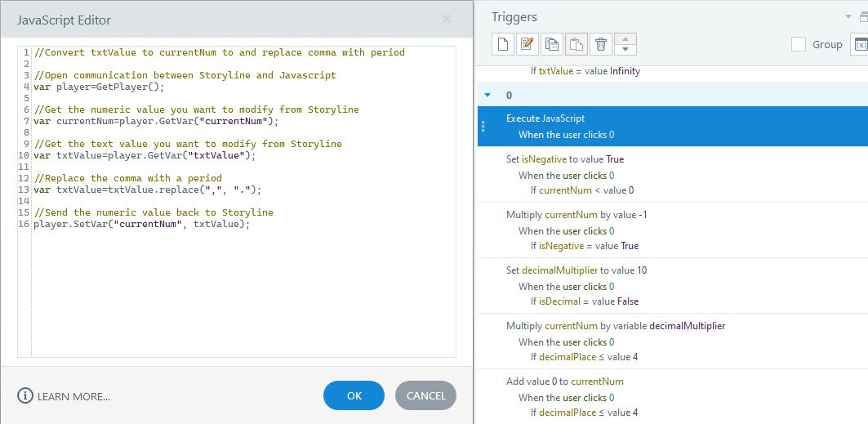Select Multiply currentNum by variable decimalMultiplier trigger
This screenshot has height=424, width=868.
[673, 341]
